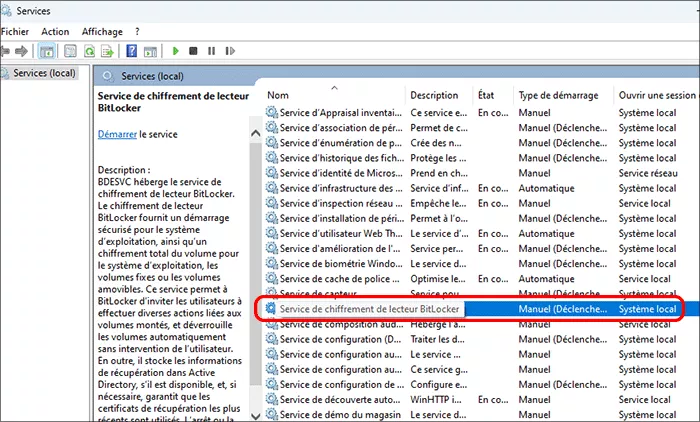Open the Fichier menu
Screen dimensions: 700x422
(x=15, y=32)
